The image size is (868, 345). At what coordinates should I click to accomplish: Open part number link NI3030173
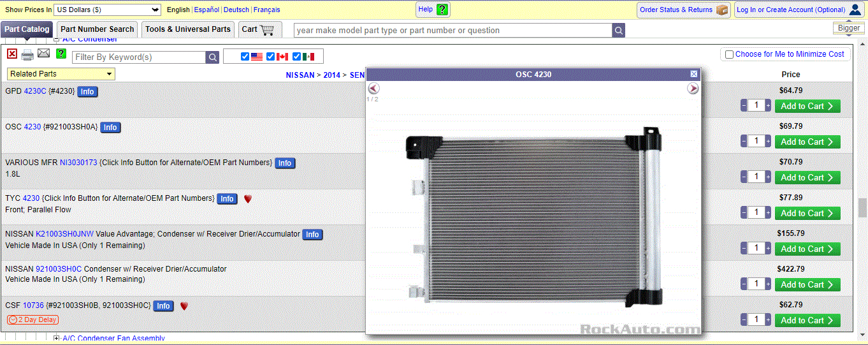coord(78,163)
